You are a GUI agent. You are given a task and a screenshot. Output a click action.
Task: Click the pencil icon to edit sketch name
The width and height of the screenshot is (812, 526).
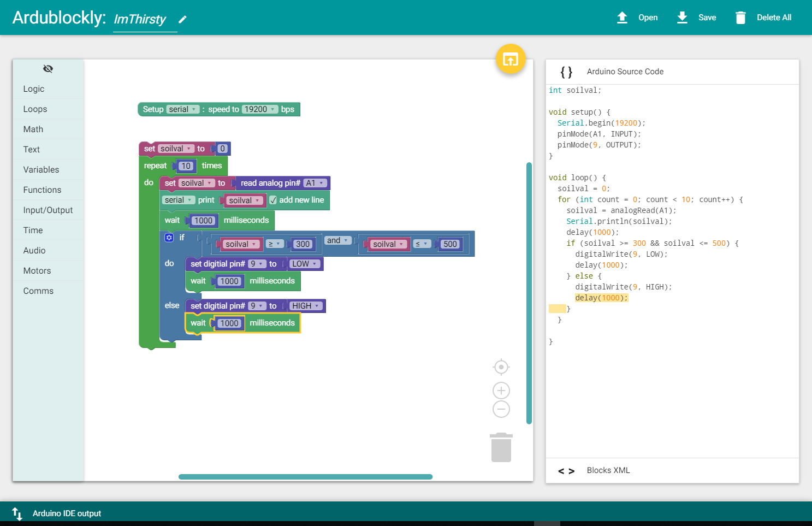[182, 20]
